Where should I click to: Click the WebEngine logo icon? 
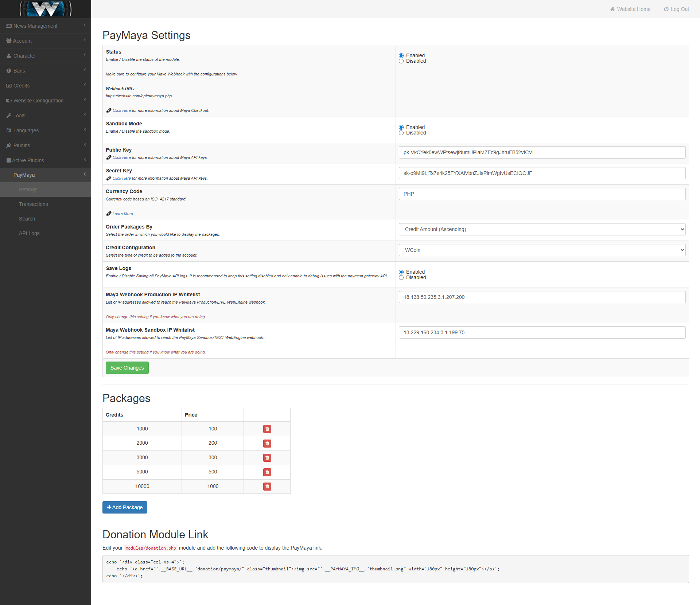pyautogui.click(x=46, y=9)
